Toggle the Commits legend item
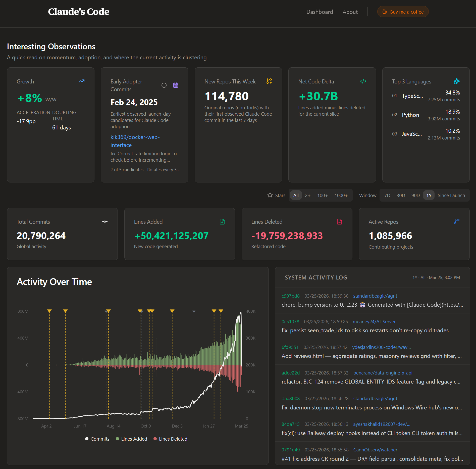Viewport: 476px width, 469px height. [x=97, y=439]
